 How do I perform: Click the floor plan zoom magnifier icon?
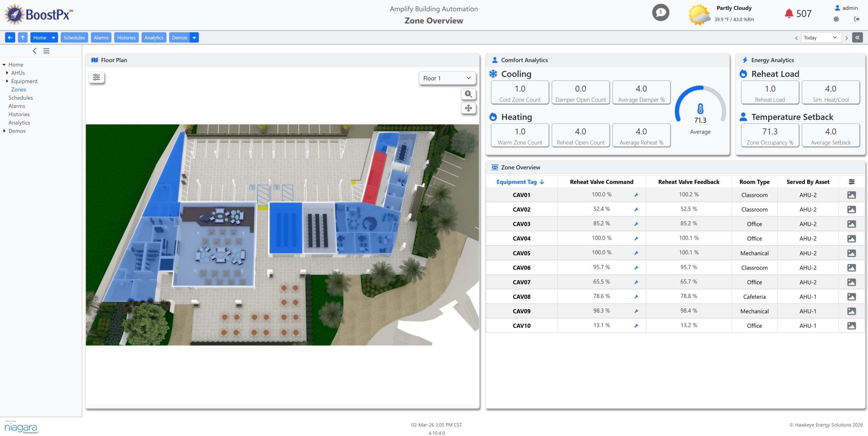(x=468, y=94)
